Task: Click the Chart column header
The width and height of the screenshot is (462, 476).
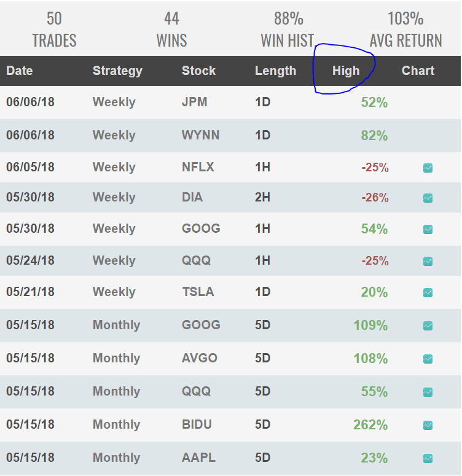Action: (x=418, y=71)
